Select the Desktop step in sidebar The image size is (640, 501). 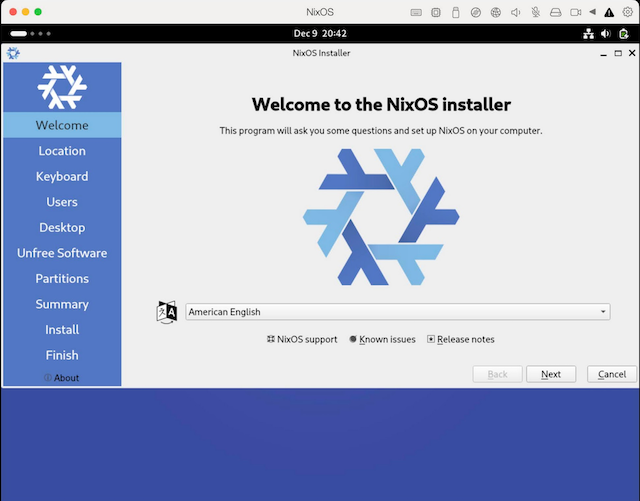coord(62,227)
